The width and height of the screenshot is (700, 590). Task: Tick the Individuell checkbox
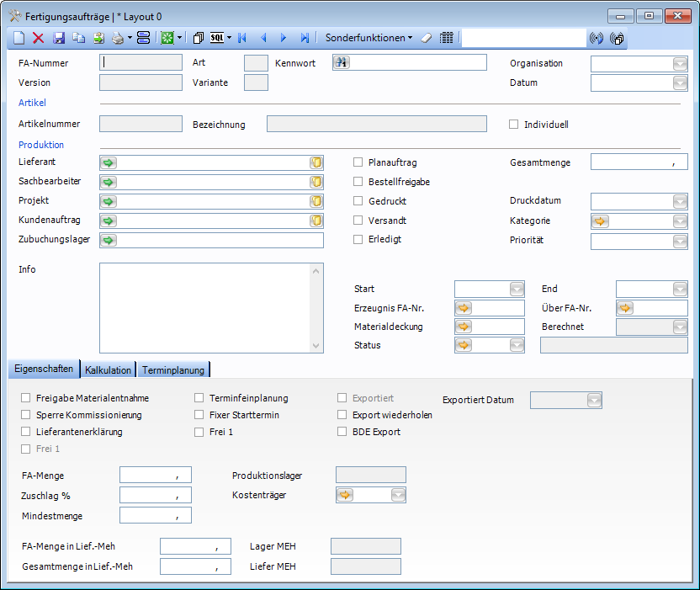tap(514, 125)
